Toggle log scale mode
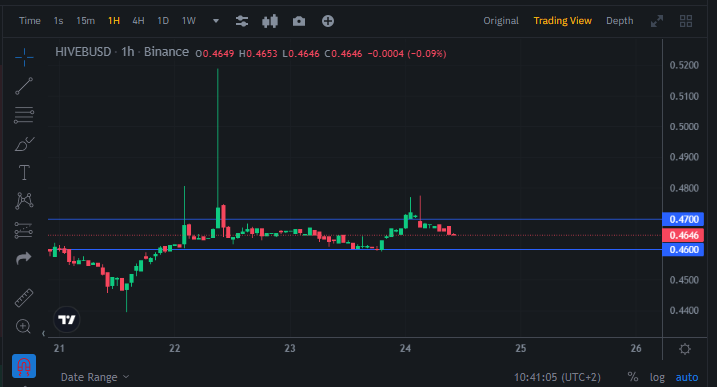 [657, 377]
